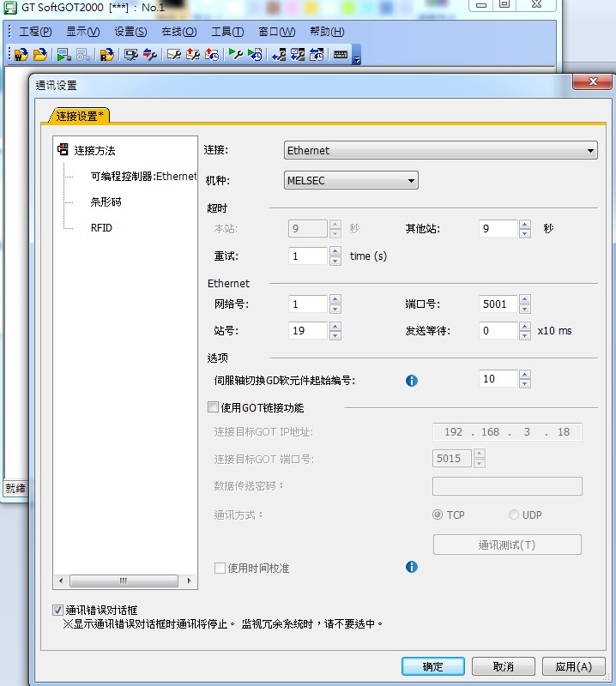Image resolution: width=616 pixels, height=686 pixels.
Task: Click the 应用(A) button
Action: click(x=573, y=666)
